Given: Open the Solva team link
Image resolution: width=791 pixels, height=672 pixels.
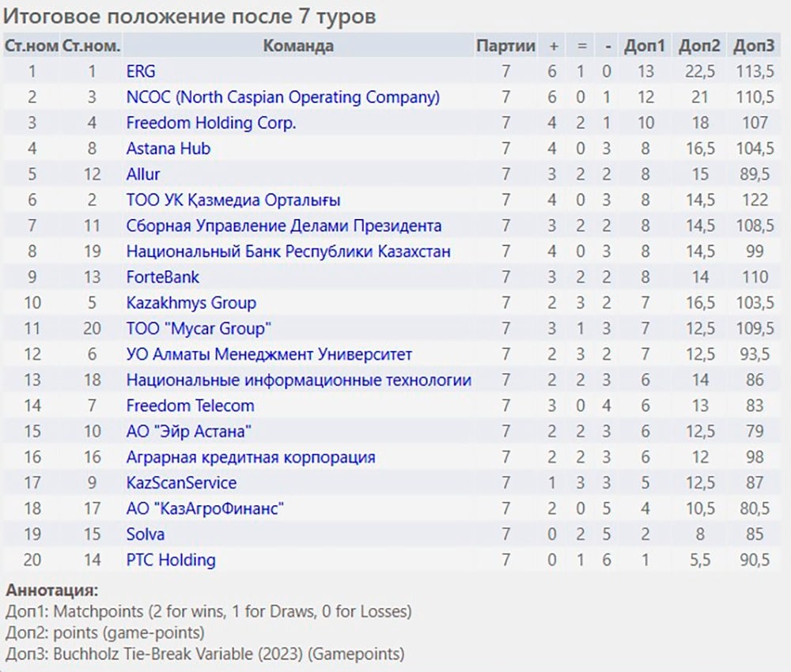Looking at the screenshot, I should point(146,534).
